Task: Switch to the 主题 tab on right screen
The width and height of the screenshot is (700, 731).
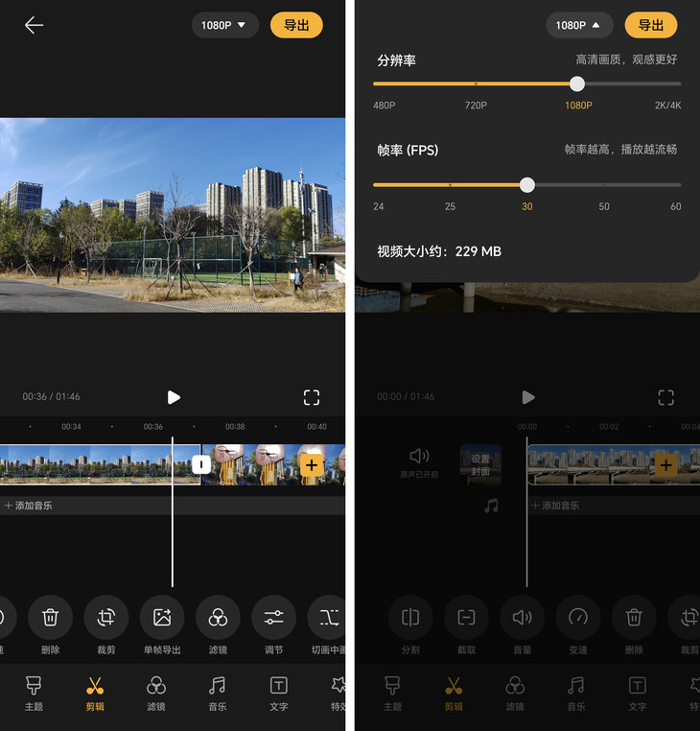Action: coord(392,694)
